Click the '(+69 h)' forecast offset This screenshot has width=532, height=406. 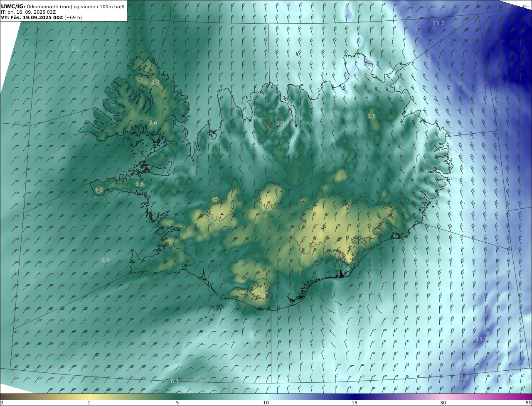(x=73, y=18)
